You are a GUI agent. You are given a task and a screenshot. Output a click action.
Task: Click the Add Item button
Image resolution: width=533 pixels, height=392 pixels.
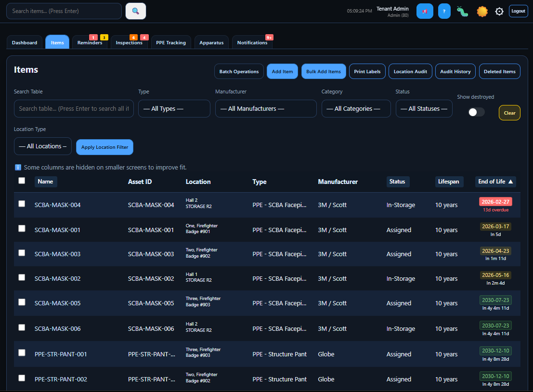282,71
